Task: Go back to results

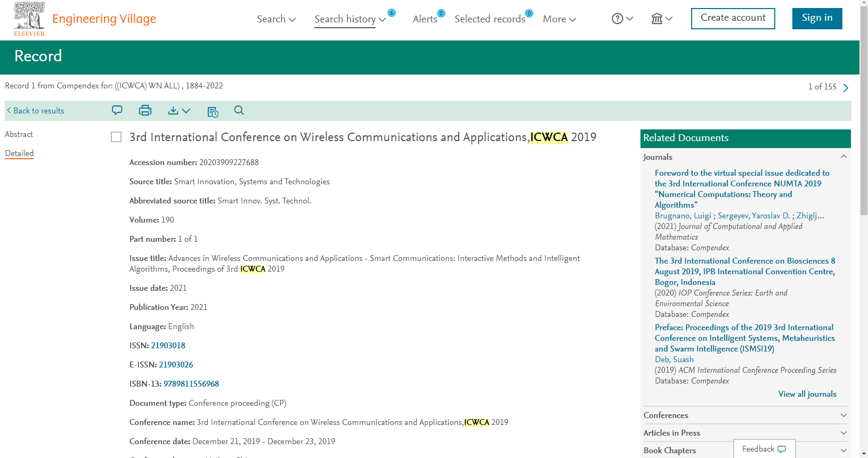Action: click(35, 111)
